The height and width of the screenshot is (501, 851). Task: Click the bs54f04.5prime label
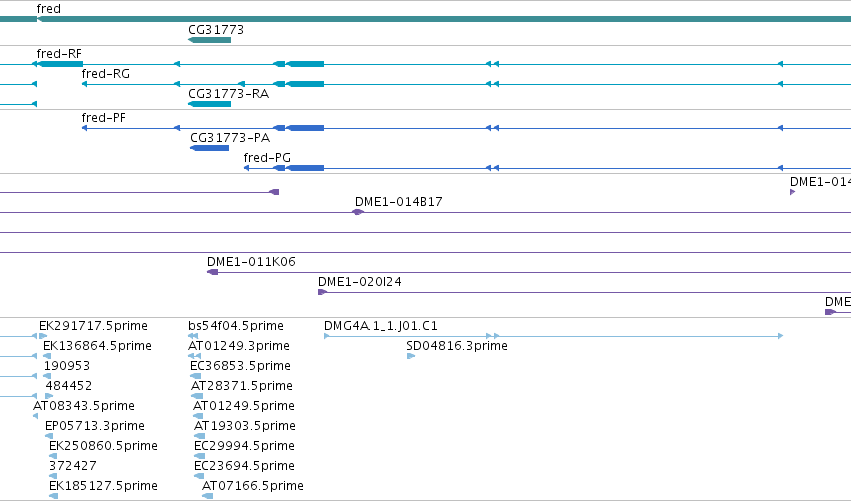coord(236,326)
